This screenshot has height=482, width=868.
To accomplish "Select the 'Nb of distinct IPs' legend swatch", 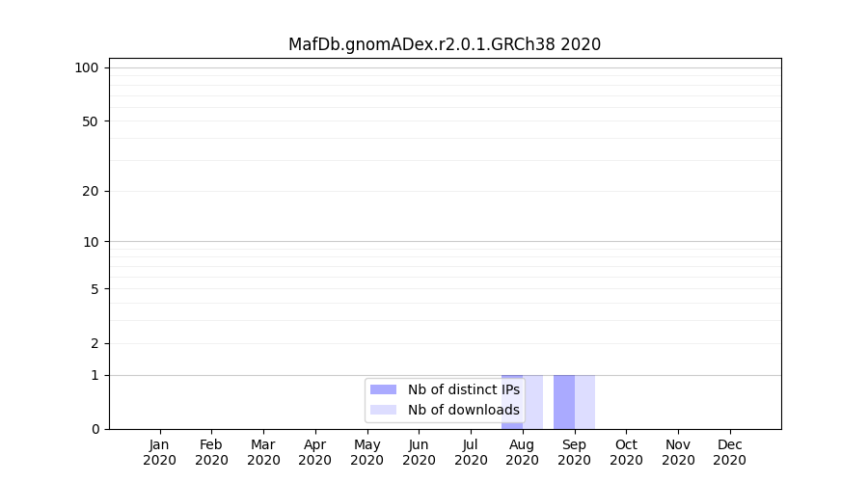I will (x=383, y=389).
